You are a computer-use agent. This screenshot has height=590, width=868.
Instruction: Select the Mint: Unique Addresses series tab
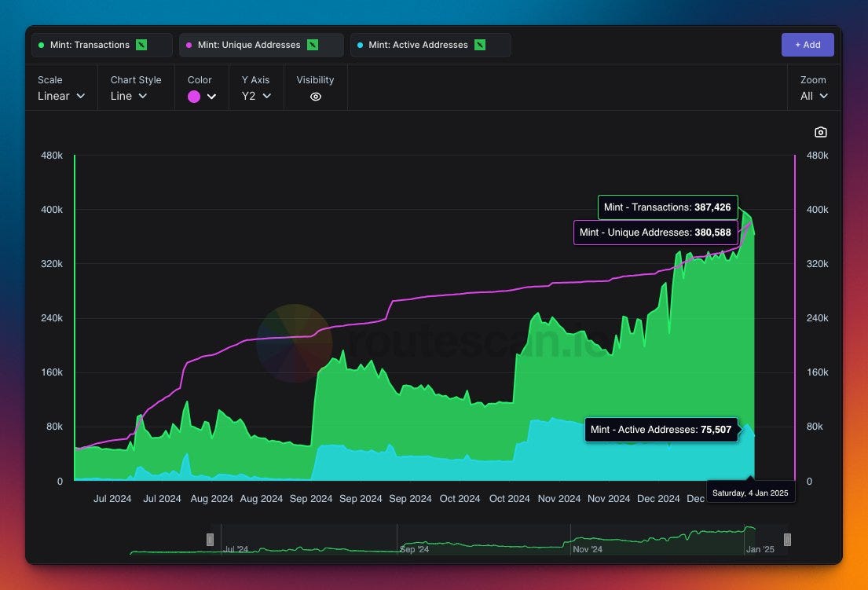[x=249, y=45]
